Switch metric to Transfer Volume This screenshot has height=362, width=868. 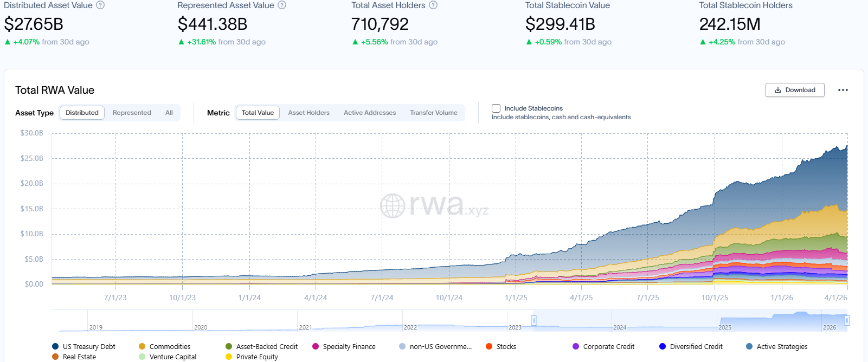coord(433,113)
